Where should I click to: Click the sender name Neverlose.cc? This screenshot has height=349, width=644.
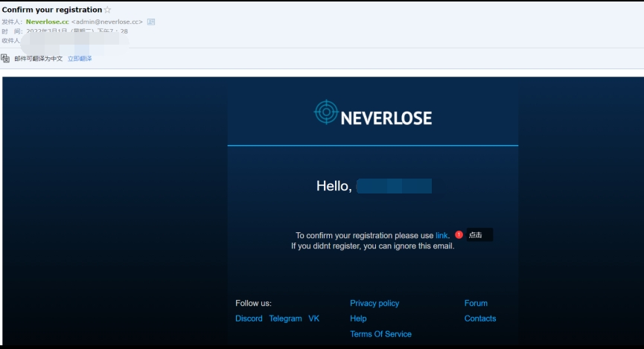pos(47,22)
